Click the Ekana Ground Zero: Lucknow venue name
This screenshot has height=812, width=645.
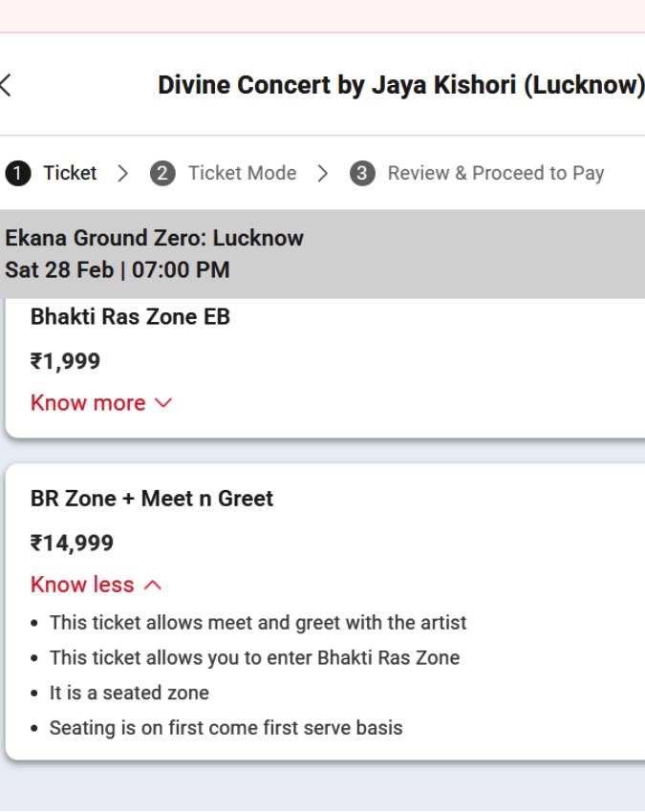[x=154, y=238]
